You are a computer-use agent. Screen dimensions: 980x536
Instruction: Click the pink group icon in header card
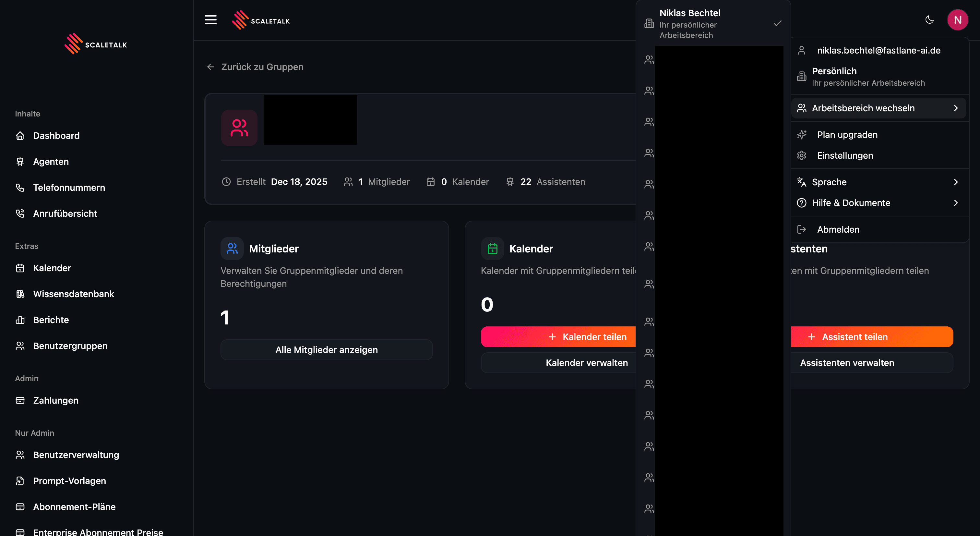(239, 128)
